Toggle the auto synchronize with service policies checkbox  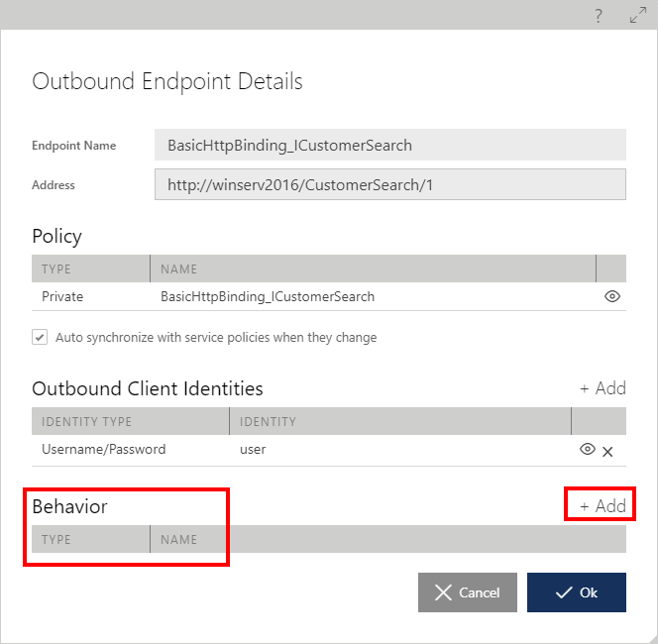(40, 337)
